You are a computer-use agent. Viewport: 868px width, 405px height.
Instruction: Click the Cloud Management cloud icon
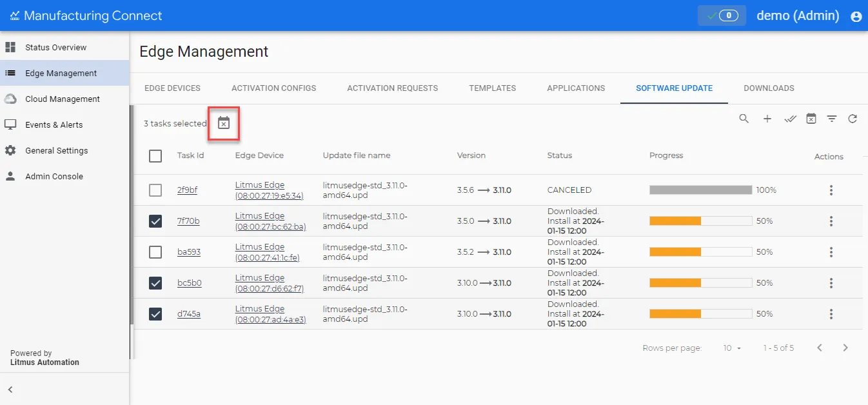(10, 99)
